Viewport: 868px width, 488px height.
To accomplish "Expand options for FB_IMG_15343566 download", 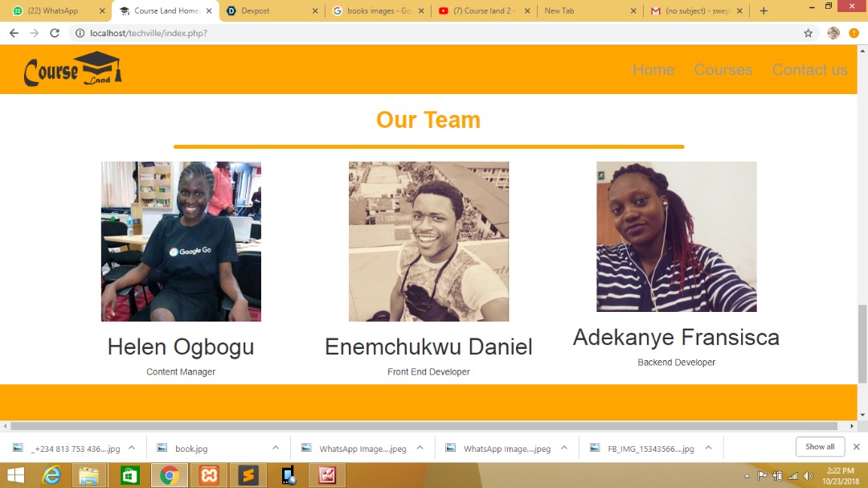I will [x=709, y=448].
